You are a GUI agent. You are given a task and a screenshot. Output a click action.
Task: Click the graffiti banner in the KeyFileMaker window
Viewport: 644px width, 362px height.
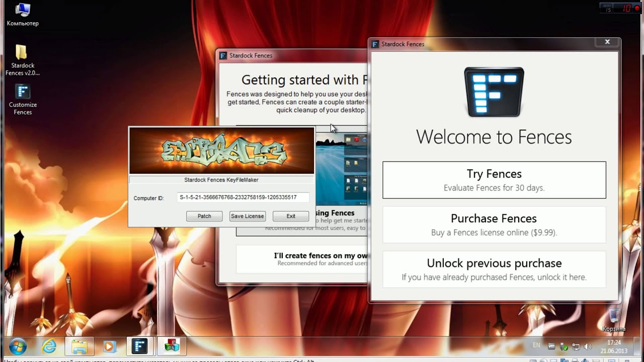click(x=222, y=151)
